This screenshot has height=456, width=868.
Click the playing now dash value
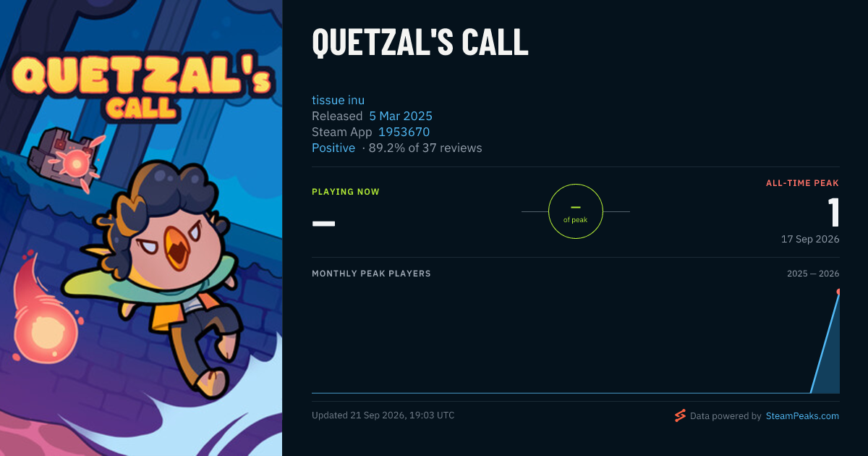pos(323,223)
